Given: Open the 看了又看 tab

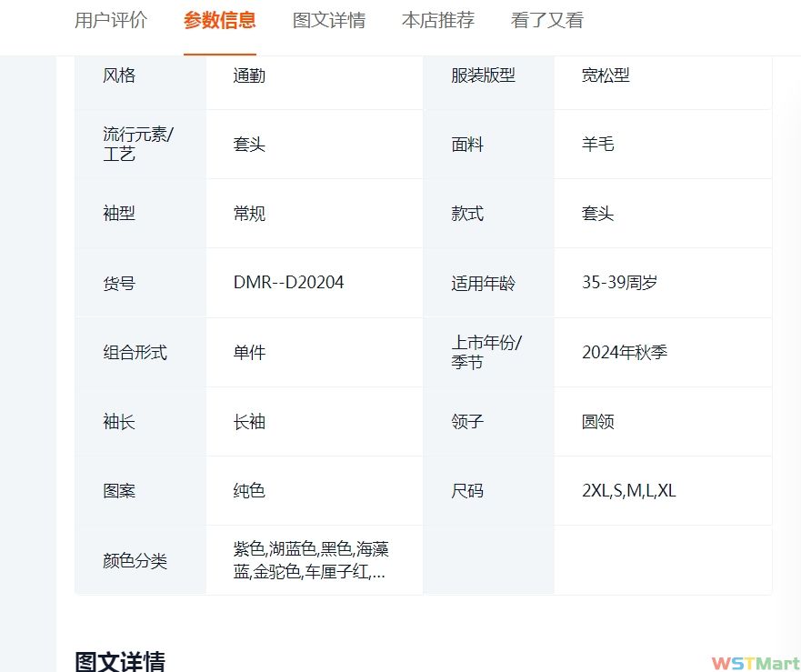Looking at the screenshot, I should pos(546,20).
